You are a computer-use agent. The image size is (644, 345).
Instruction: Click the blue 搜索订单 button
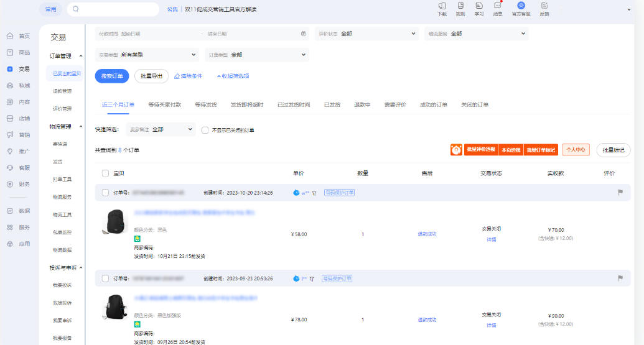(x=112, y=76)
